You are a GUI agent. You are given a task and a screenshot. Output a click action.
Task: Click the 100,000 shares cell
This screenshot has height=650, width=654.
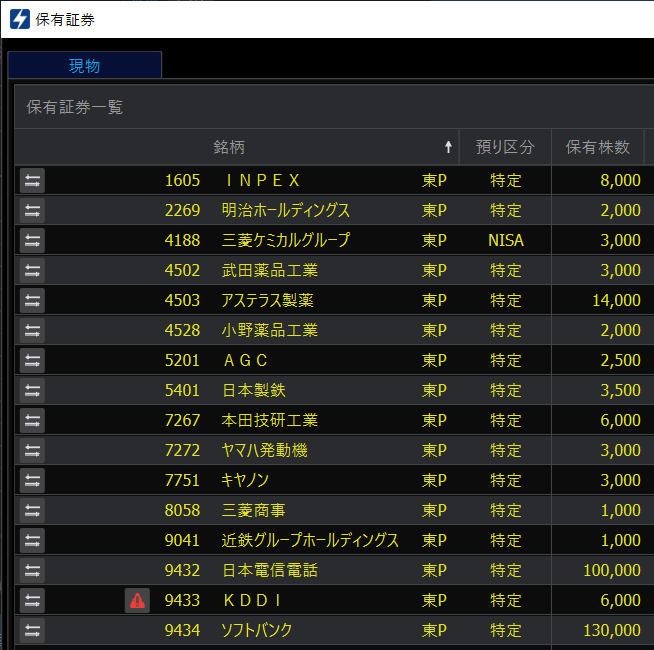[612, 571]
